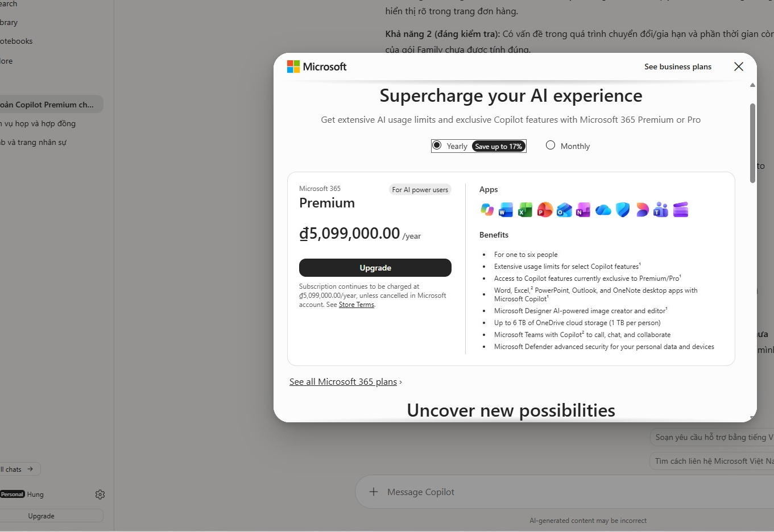The height and width of the screenshot is (532, 774).
Task: Click the scrollbar up arrow in dialog
Action: (752, 85)
